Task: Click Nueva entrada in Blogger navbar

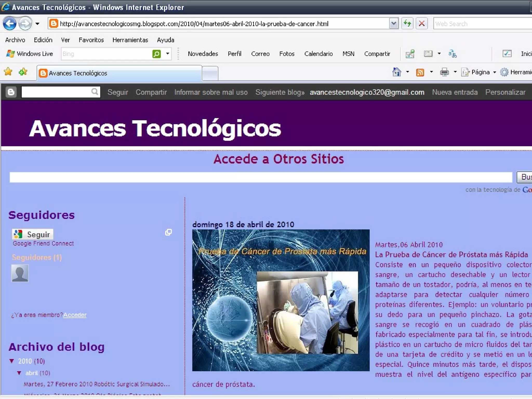Action: point(455,92)
